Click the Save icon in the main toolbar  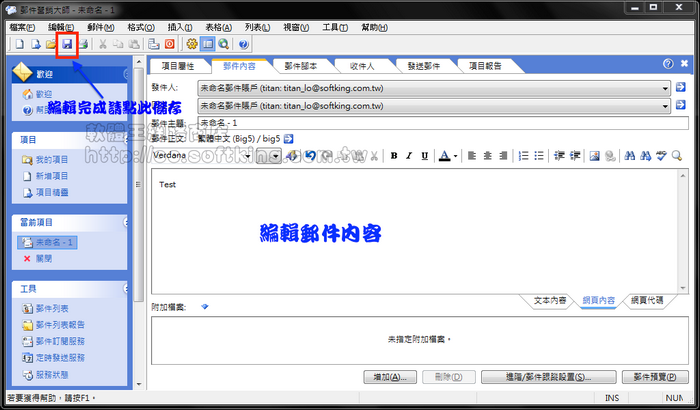tap(67, 45)
